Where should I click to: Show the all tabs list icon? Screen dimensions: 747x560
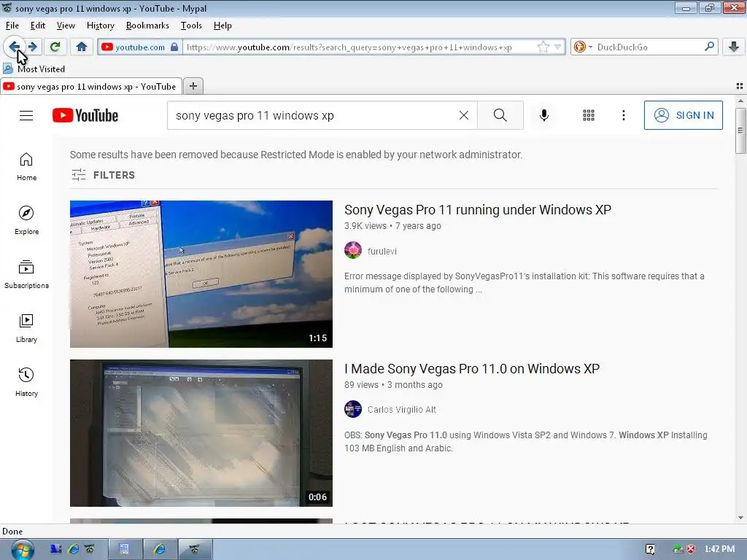[740, 86]
